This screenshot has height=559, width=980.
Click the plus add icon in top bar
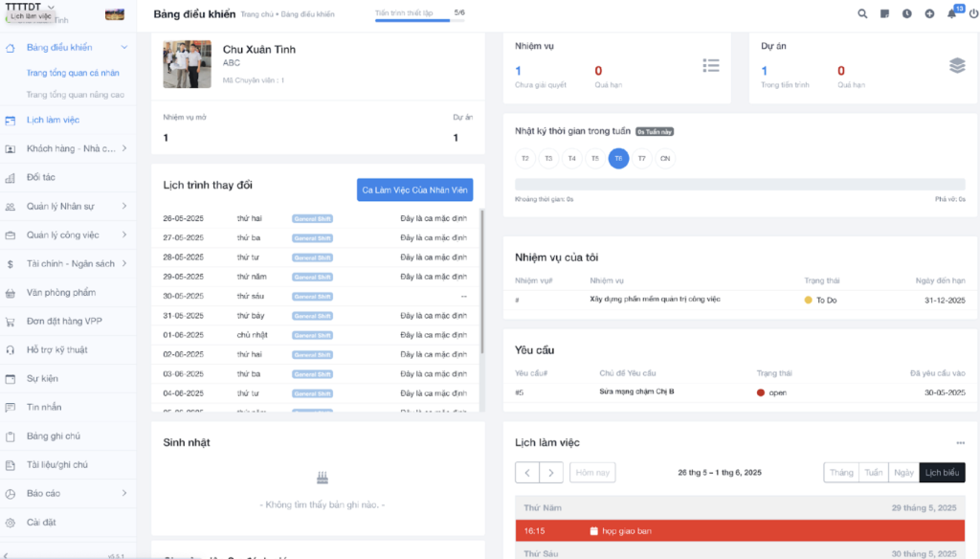(929, 13)
